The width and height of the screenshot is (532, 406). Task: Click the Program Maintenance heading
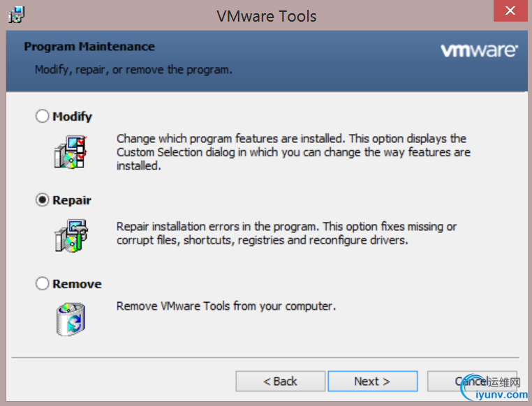point(89,47)
